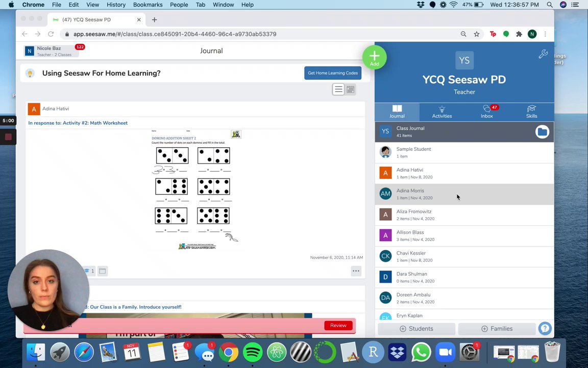Viewport: 588px width, 368px height.
Task: Click the browser back arrow
Action: pos(24,34)
